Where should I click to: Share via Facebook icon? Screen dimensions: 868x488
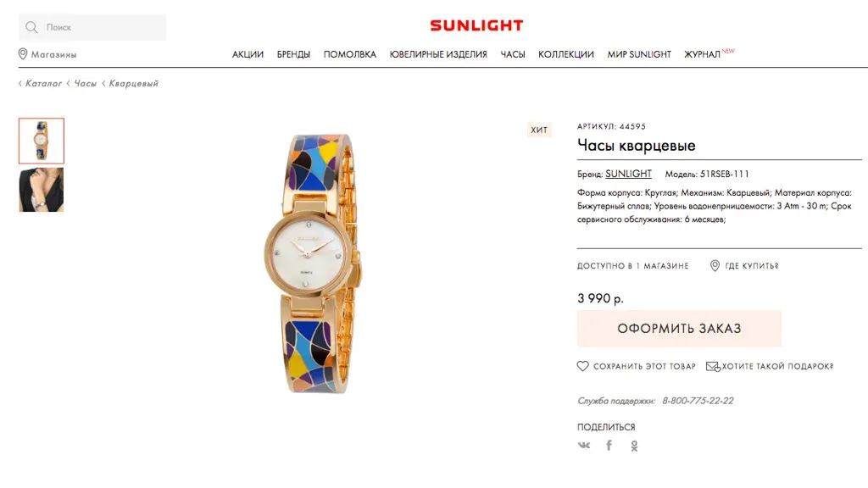[609, 445]
